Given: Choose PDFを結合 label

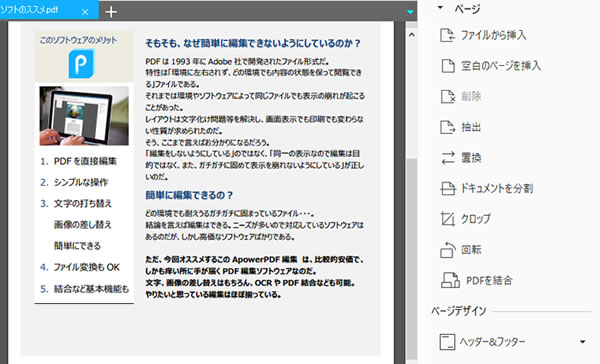Looking at the screenshot, I should coord(489,281).
